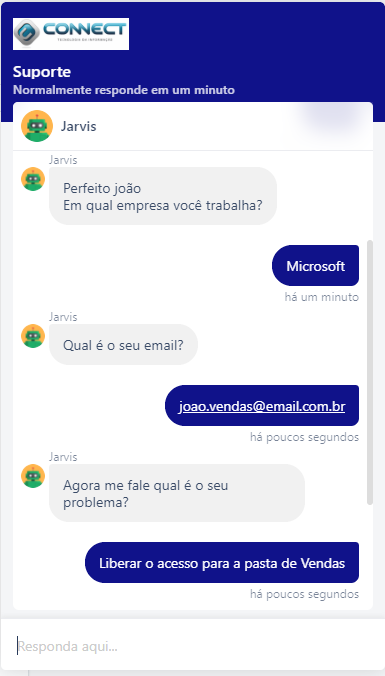Viewport: 385px width, 676px height.
Task: Click the 'Jarvis' name in chat header
Action: tap(78, 126)
